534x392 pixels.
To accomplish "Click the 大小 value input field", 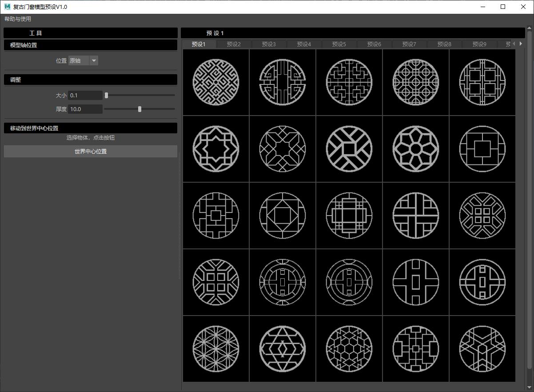I will 85,96.
